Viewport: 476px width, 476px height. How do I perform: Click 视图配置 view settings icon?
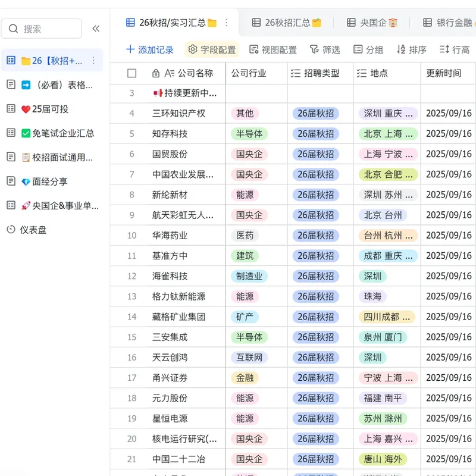click(254, 49)
